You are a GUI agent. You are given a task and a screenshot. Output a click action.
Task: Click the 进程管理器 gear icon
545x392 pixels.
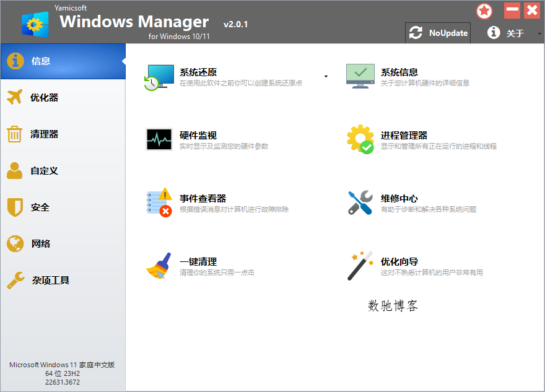tap(360, 139)
